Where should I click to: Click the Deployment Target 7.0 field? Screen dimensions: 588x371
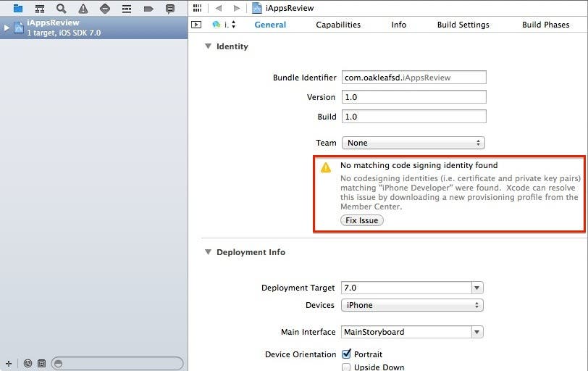(406, 288)
